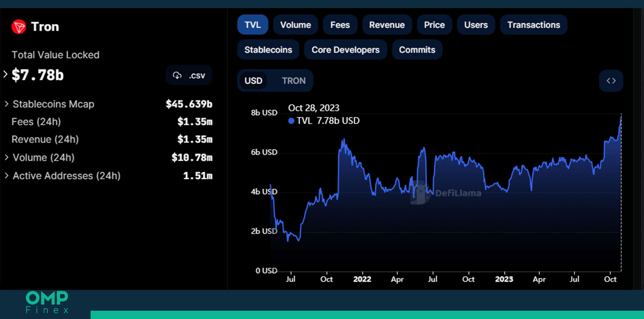Viewport: 644px width, 319px height.
Task: Set chart denomination to USD
Action: click(x=253, y=81)
